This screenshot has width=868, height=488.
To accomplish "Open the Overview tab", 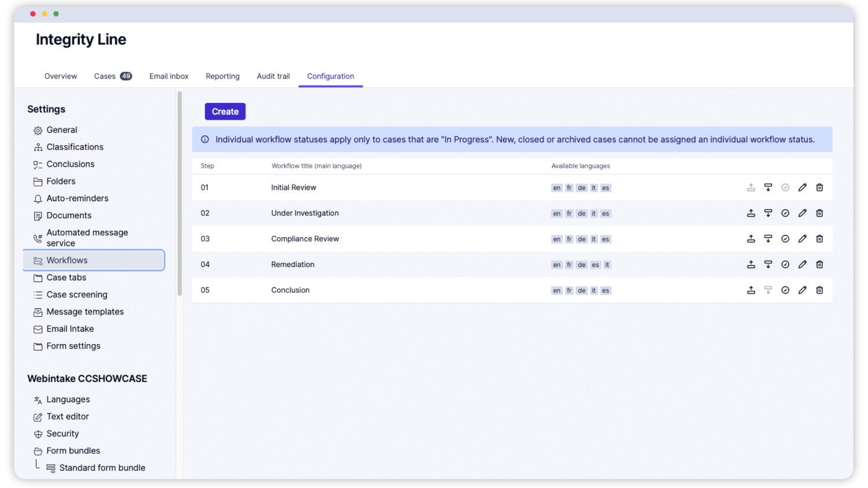I will 61,76.
